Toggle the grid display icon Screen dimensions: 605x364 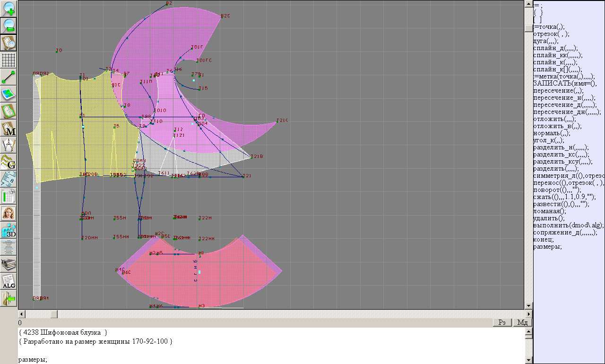(9, 60)
